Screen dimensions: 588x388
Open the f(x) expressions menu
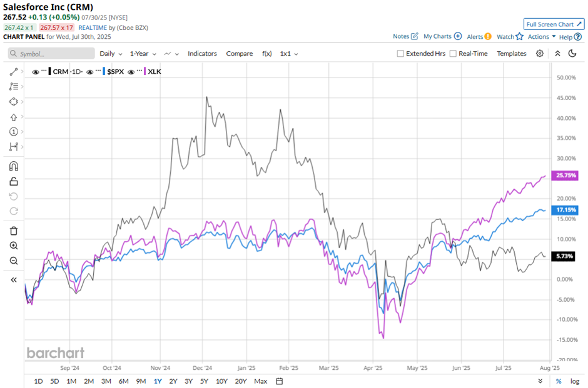coord(266,54)
